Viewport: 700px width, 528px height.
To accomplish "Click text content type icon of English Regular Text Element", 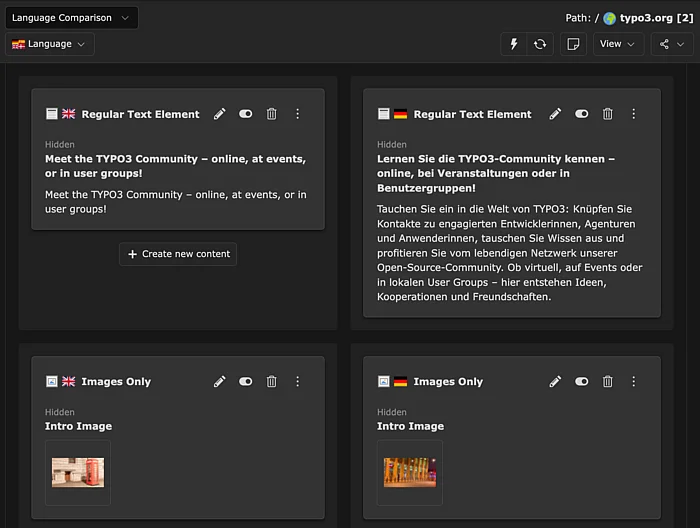I will pyautogui.click(x=52, y=114).
